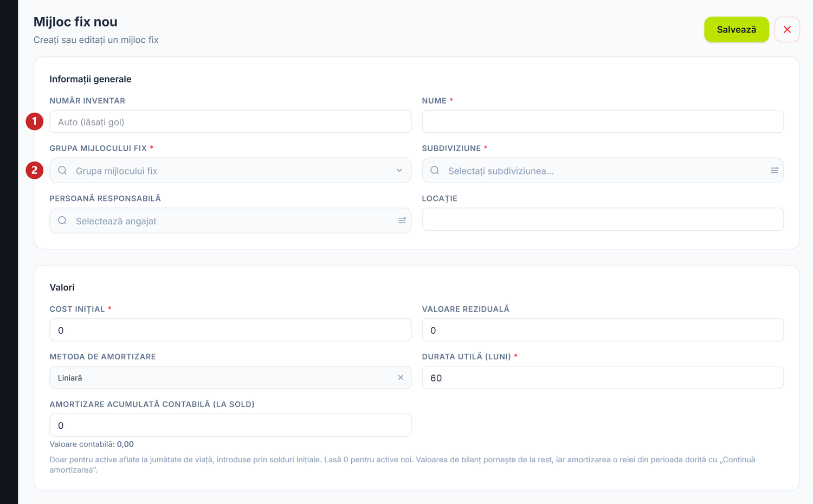Click the 'Creați sau editați un mijloc fix' subtitle
813x504 pixels.
pos(96,40)
